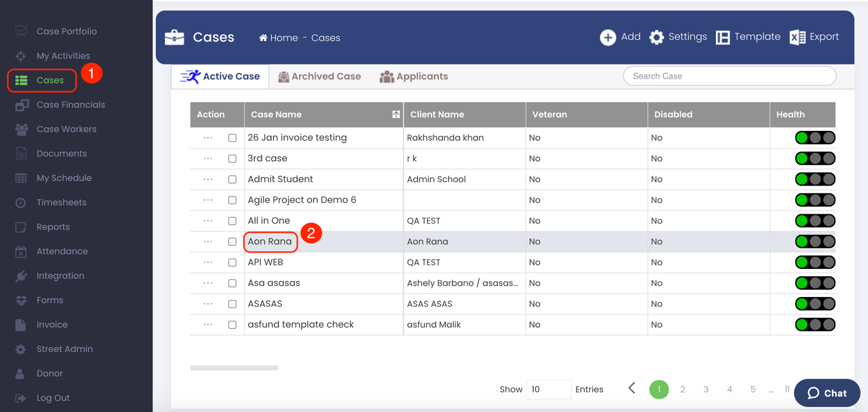Screen dimensions: 868x412
Task: Click the Export Excel icon
Action: [x=797, y=37]
